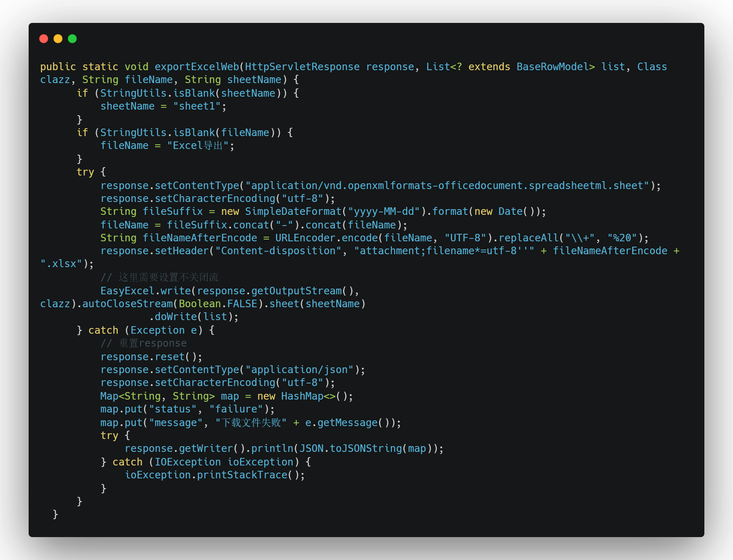Click the "Content-disposition" header string
Screen dimensions: 733x560
click(x=278, y=251)
